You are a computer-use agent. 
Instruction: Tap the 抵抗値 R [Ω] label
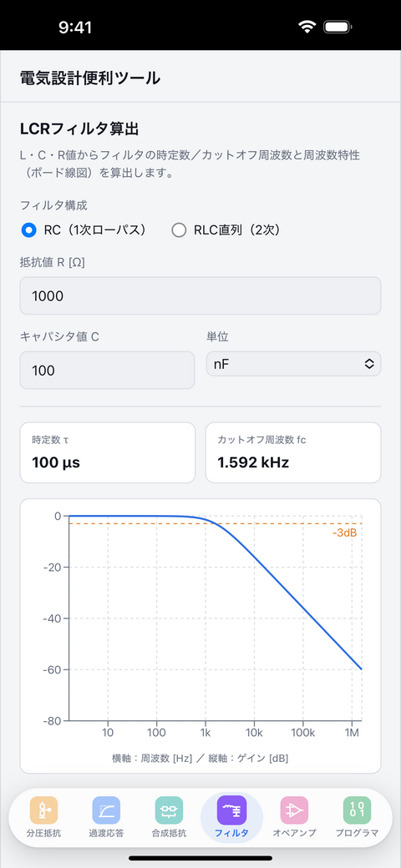pos(52,262)
